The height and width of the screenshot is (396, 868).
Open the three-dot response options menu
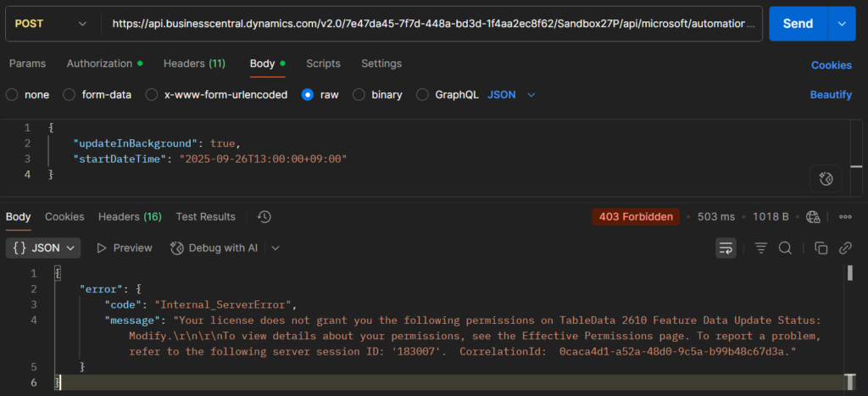tap(844, 217)
